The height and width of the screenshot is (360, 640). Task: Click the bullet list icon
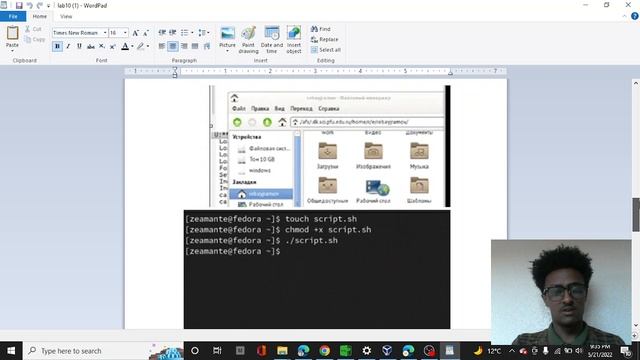click(184, 33)
